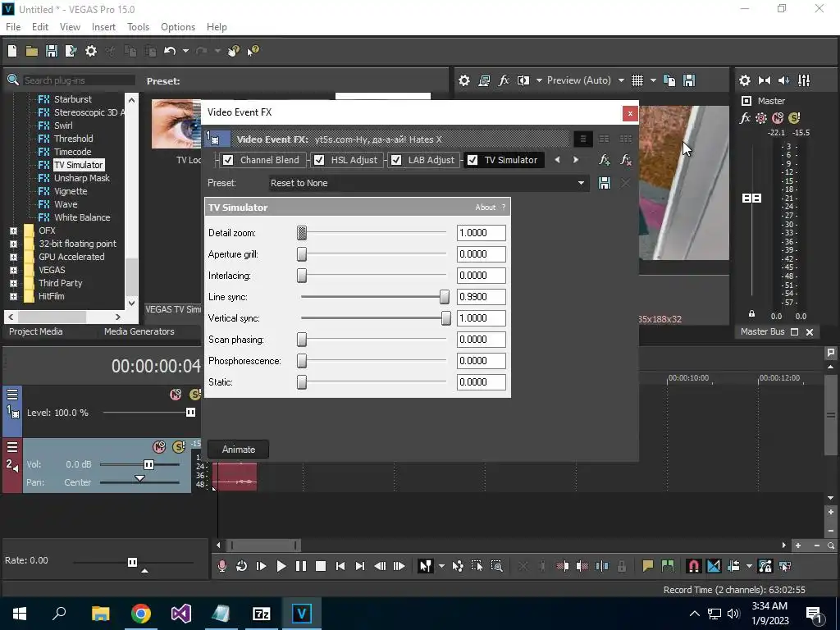Remove selected plug-in from FX chain
The width and height of the screenshot is (840, 630).
pos(625,160)
